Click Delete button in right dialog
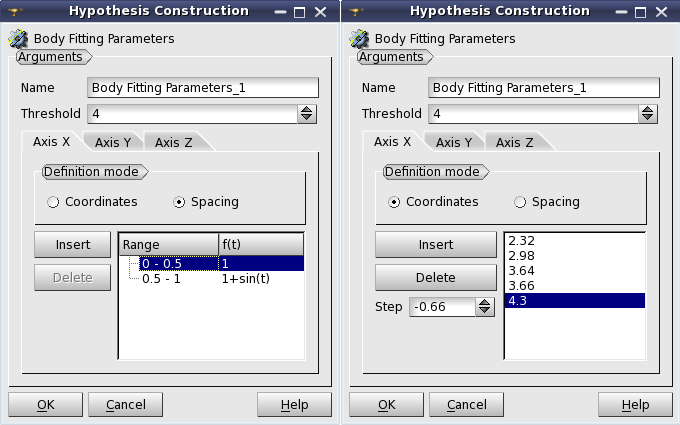 (435, 278)
